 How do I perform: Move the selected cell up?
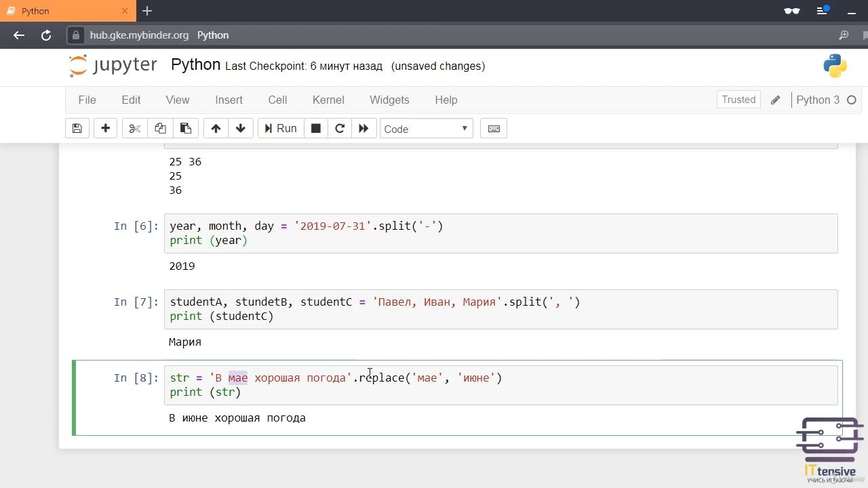216,129
